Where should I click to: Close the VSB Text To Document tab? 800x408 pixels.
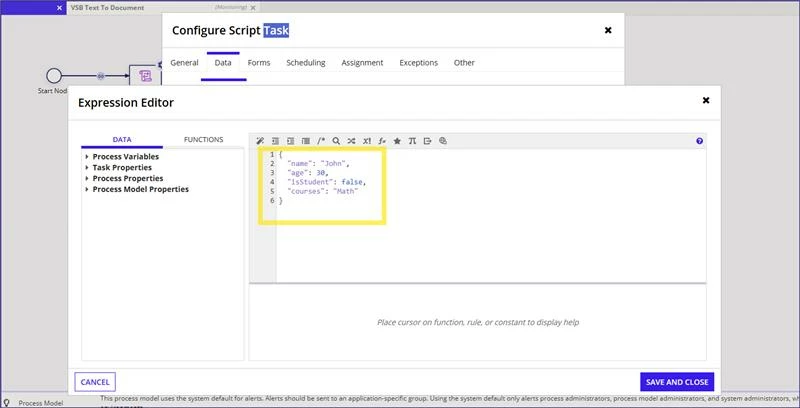coord(254,7)
